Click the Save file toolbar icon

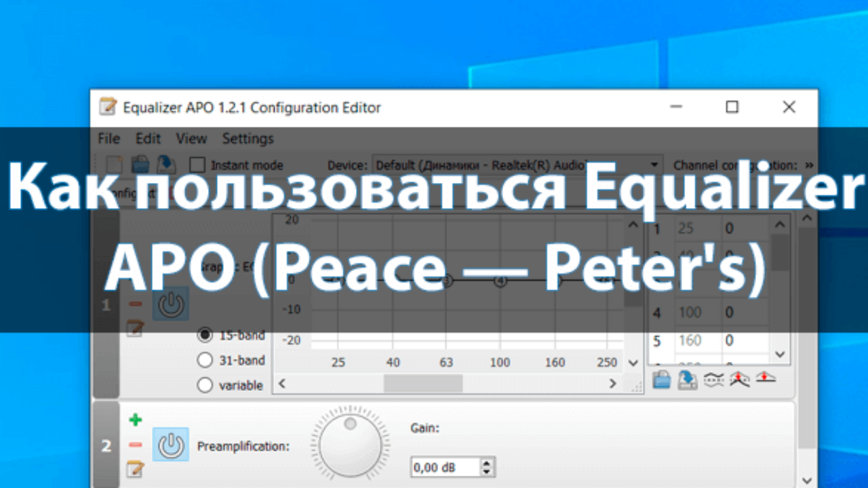coord(165,165)
